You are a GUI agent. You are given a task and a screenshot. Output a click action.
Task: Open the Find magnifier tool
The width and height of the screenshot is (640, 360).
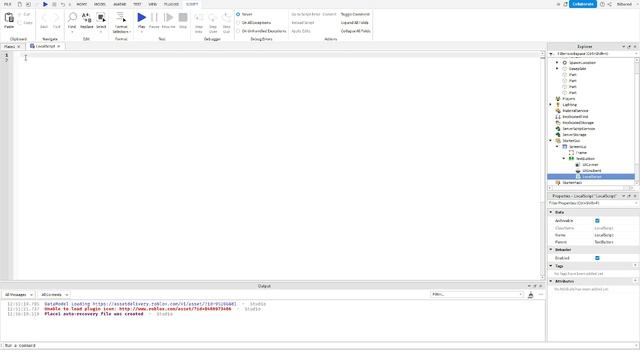click(x=72, y=18)
